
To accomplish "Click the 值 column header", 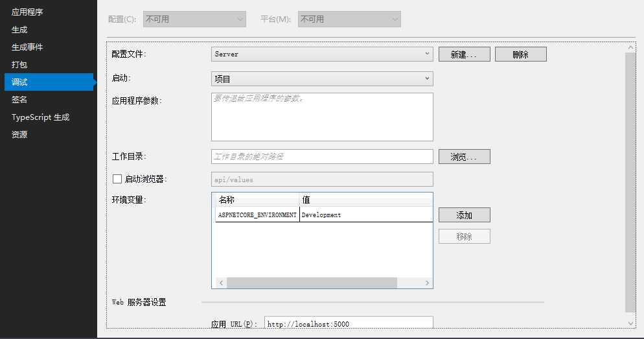I will click(x=366, y=200).
